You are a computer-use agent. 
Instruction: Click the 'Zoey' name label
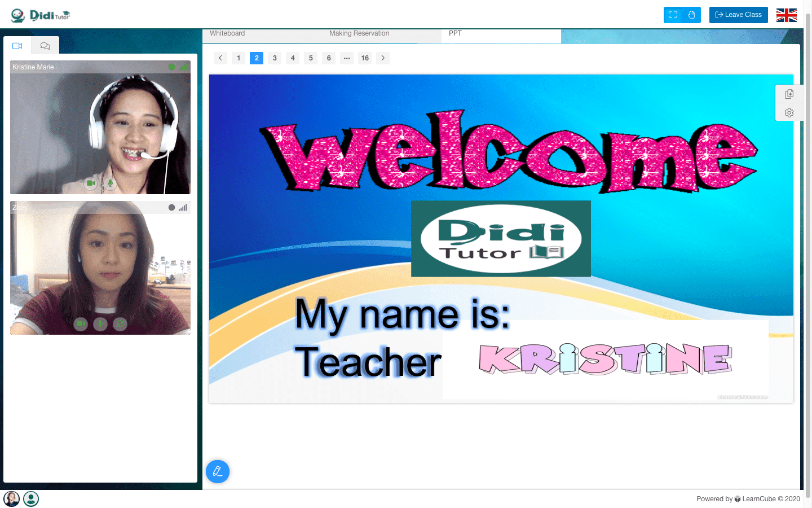(20, 207)
